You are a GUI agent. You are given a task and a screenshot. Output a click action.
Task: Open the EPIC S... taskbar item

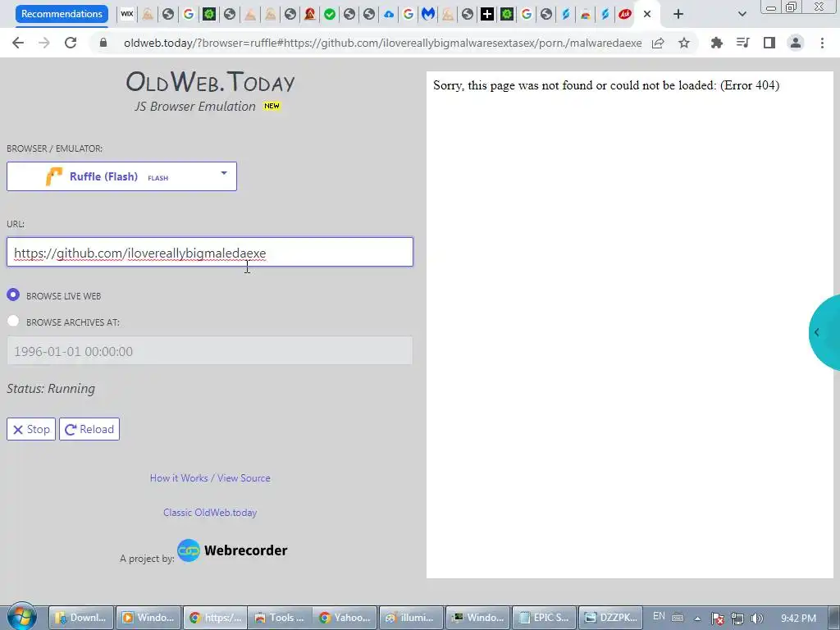(x=545, y=618)
